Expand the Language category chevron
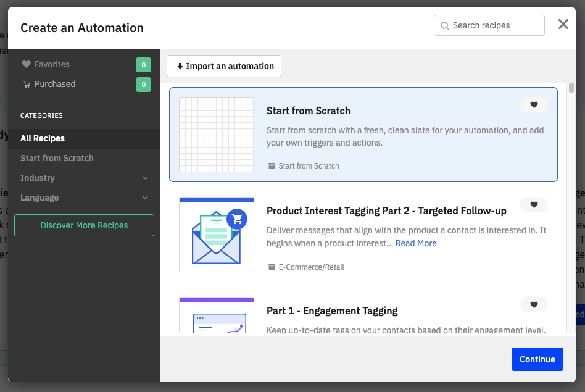 click(x=145, y=198)
